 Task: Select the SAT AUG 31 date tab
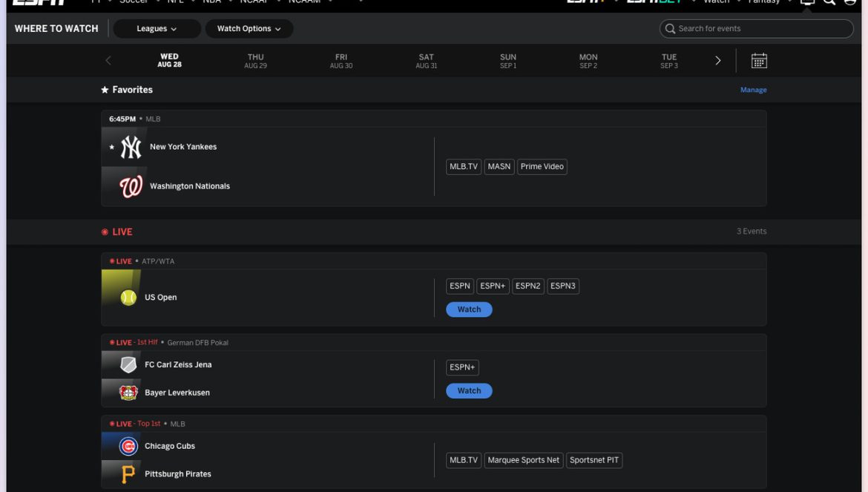[427, 61]
